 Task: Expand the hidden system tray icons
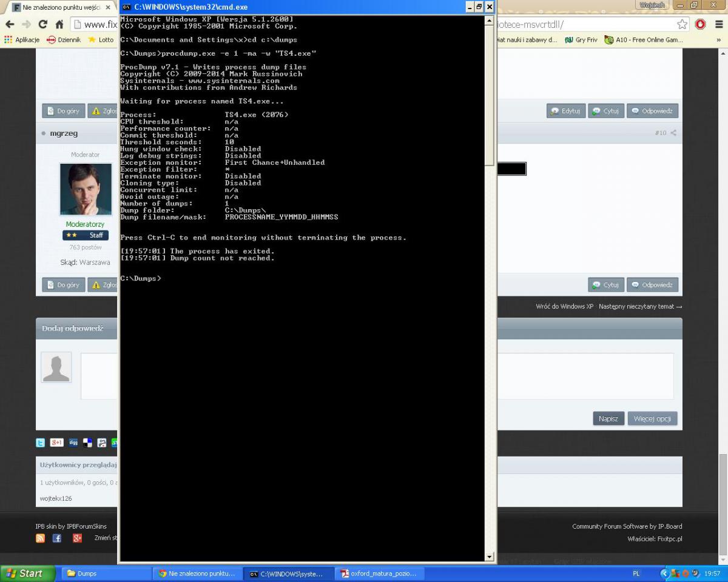click(664, 574)
